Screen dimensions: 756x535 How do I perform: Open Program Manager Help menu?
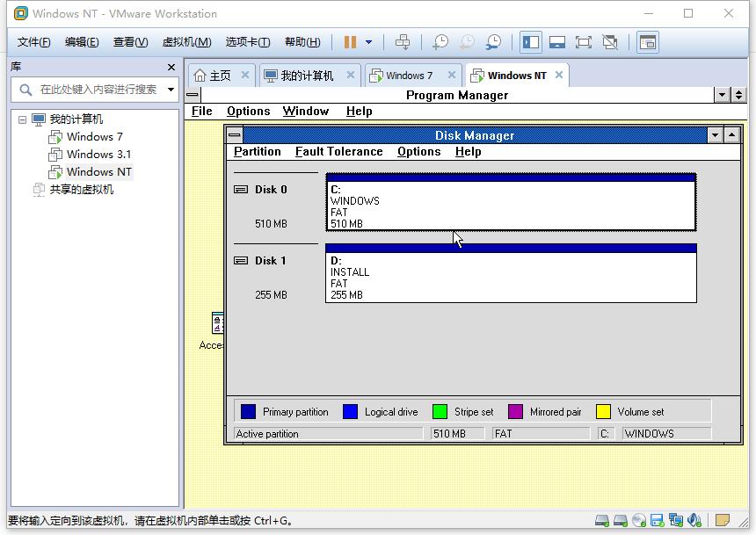pyautogui.click(x=360, y=112)
